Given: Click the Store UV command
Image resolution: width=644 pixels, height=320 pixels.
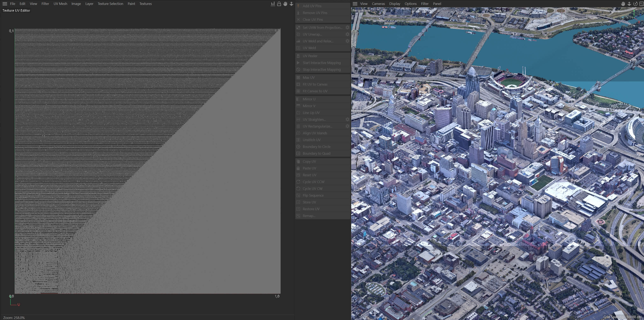Looking at the screenshot, I should click(322, 202).
